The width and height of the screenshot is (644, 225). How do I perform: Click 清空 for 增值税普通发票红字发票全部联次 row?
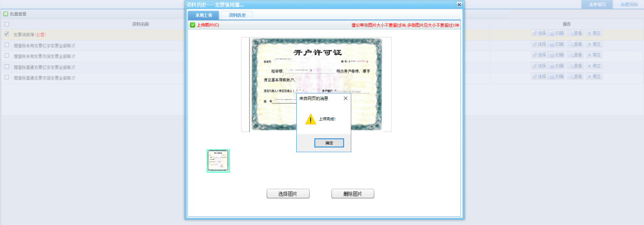tap(594, 66)
